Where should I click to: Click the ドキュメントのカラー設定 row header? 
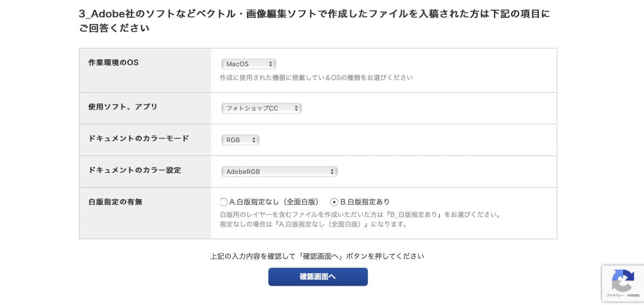[135, 170]
